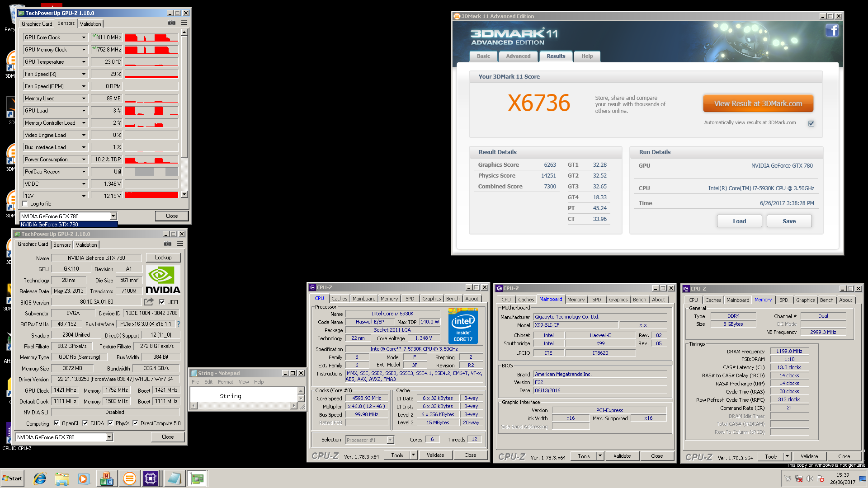Open GPU selector dropdown in Graphics Card window
Viewport: 868px width, 488px height.
[x=109, y=437]
